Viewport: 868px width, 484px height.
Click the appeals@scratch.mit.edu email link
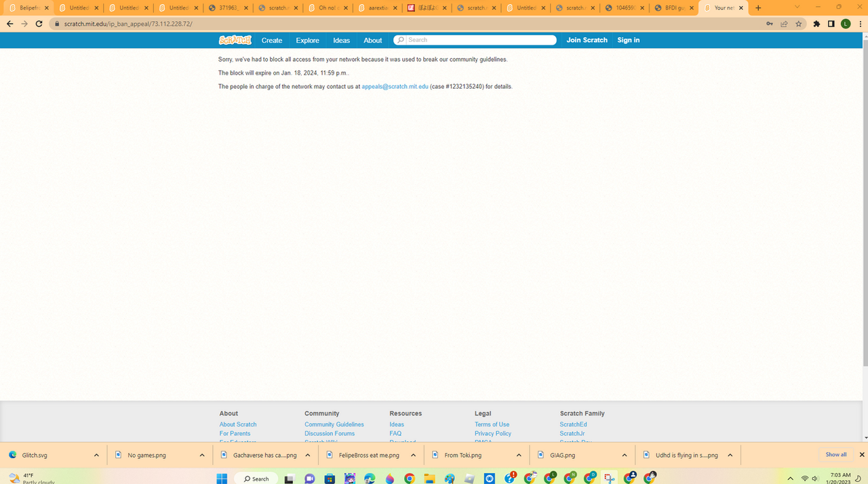(395, 87)
